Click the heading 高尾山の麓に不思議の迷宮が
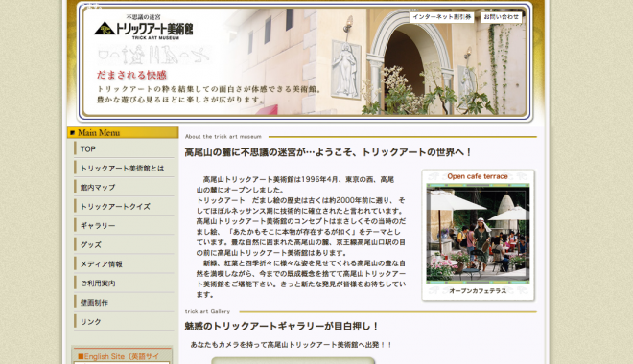This screenshot has width=633, height=364. (x=328, y=152)
